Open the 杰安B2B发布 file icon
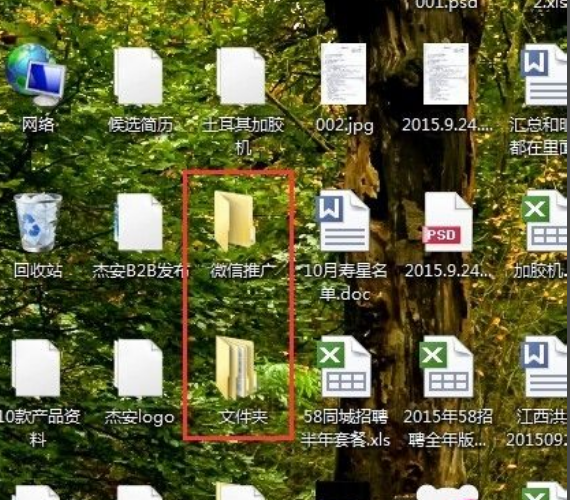Viewport: 570px width, 500px height. pyautogui.click(x=139, y=222)
